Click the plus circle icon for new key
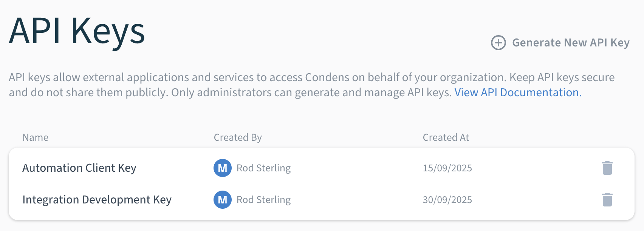This screenshot has width=644, height=231. click(x=498, y=43)
